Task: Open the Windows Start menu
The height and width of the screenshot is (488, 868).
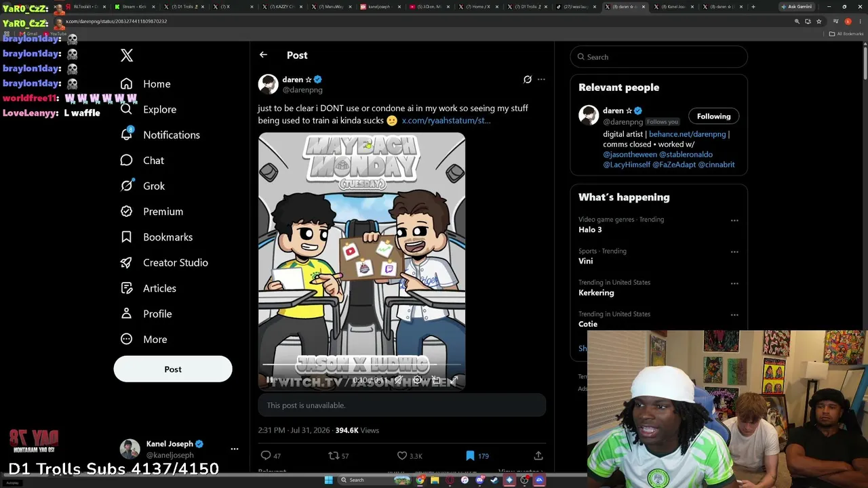Action: (329, 480)
